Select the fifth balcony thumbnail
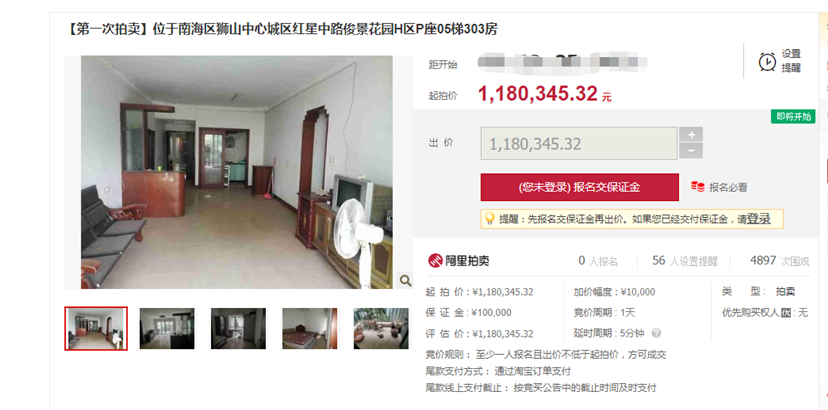 [x=381, y=328]
